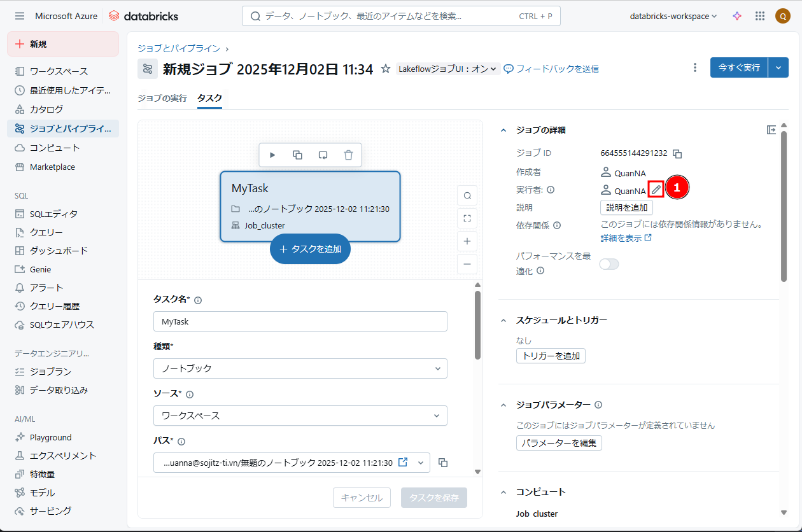Viewport: 802px width, 532px height.
Task: Click the trash icon to delete the task
Action: pyautogui.click(x=348, y=155)
